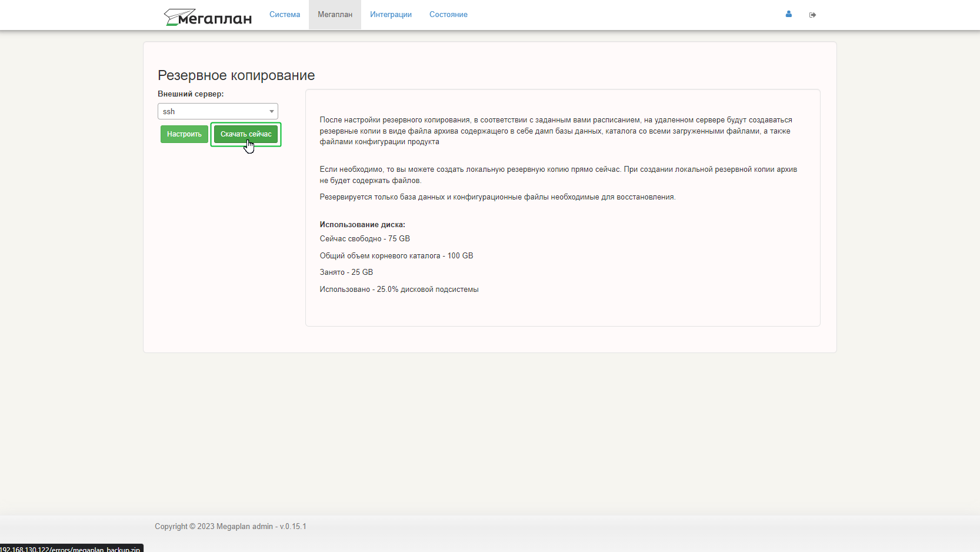This screenshot has height=552, width=980.
Task: Click the Использование диска heading
Action: pyautogui.click(x=362, y=225)
